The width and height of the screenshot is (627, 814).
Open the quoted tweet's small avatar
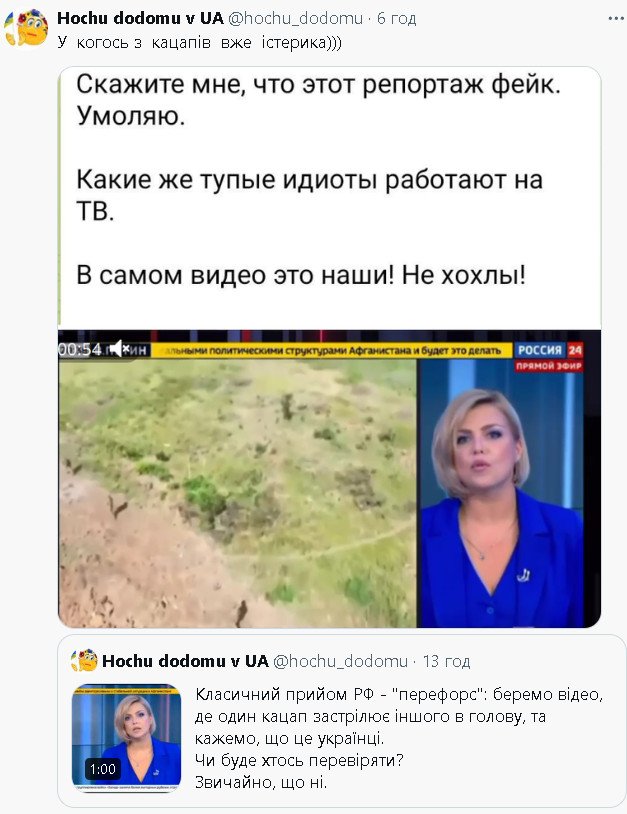(x=84, y=660)
